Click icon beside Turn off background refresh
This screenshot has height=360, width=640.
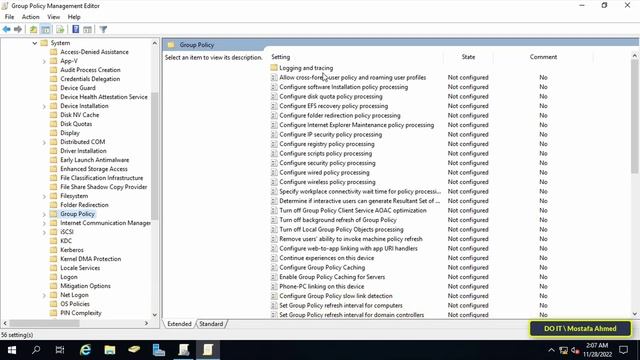coord(274,220)
